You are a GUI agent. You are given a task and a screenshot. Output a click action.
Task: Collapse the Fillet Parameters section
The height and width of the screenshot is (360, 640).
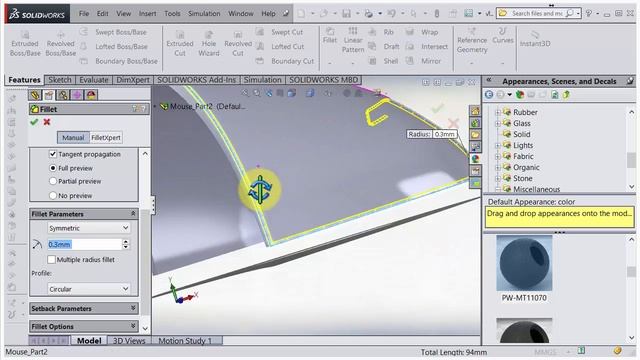(133, 213)
